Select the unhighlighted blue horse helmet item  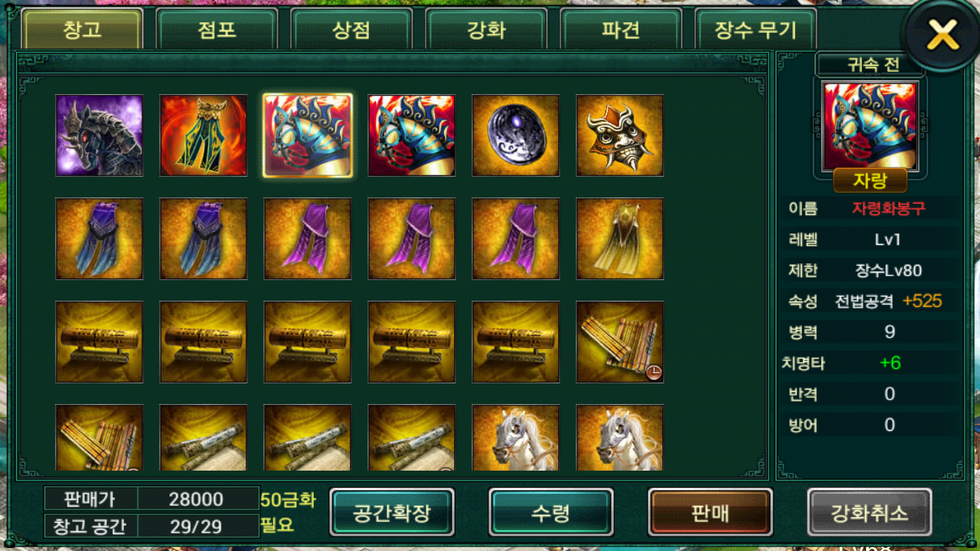coord(412,135)
